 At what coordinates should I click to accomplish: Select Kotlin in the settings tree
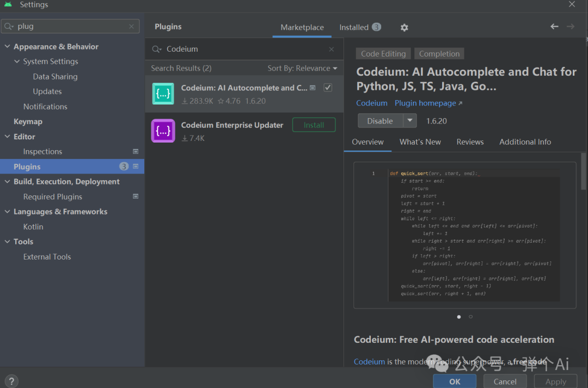tap(33, 226)
